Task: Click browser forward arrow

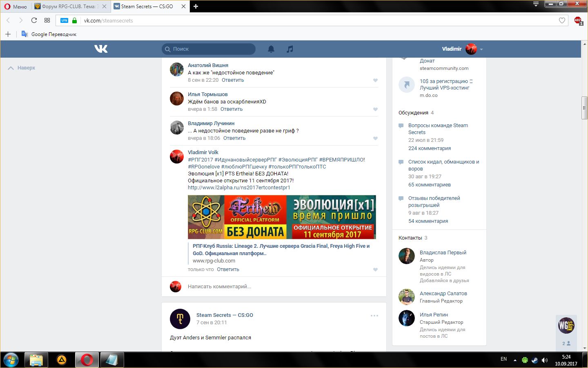Action: (21, 20)
